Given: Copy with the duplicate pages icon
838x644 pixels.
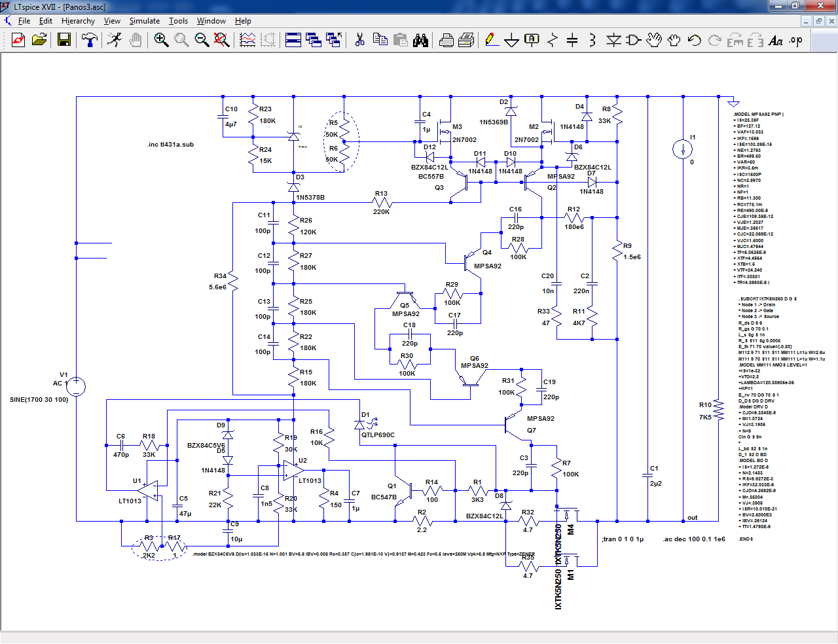Looking at the screenshot, I should point(380,41).
